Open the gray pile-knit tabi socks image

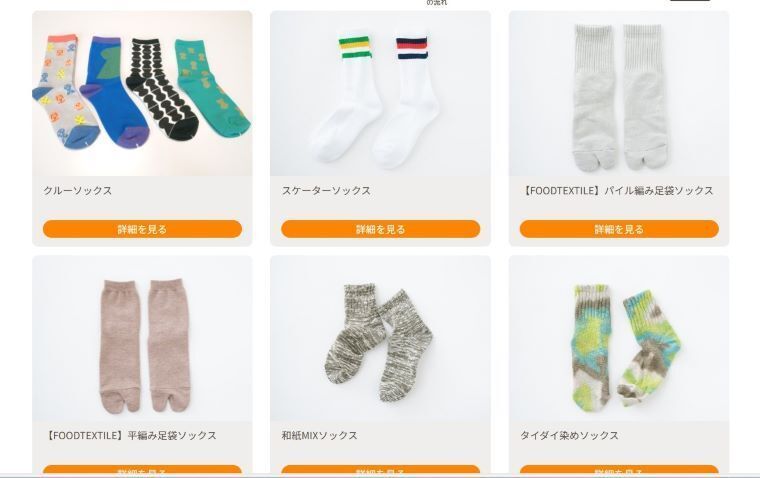point(619,93)
